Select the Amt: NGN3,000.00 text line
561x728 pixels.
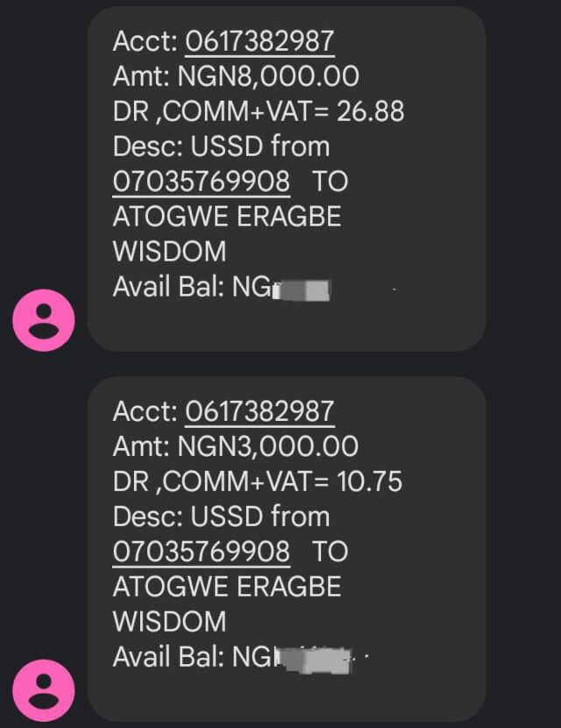coord(236,446)
